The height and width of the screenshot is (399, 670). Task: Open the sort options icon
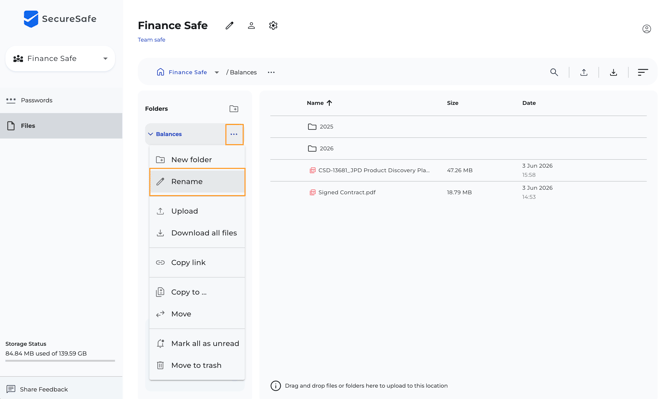[643, 72]
